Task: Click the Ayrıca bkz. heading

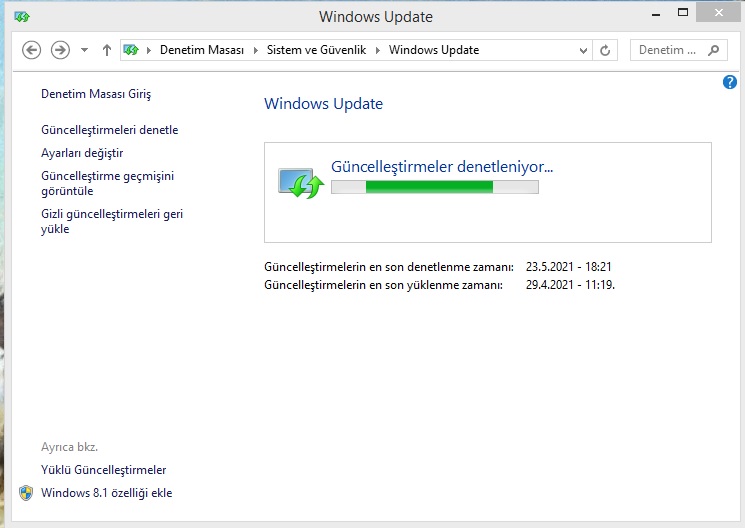Action: tap(69, 447)
